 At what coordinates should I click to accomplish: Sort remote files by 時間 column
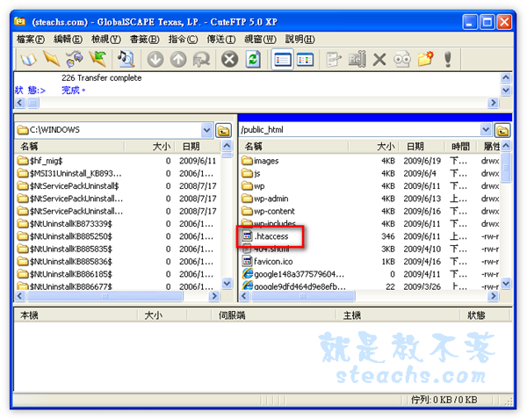460,147
